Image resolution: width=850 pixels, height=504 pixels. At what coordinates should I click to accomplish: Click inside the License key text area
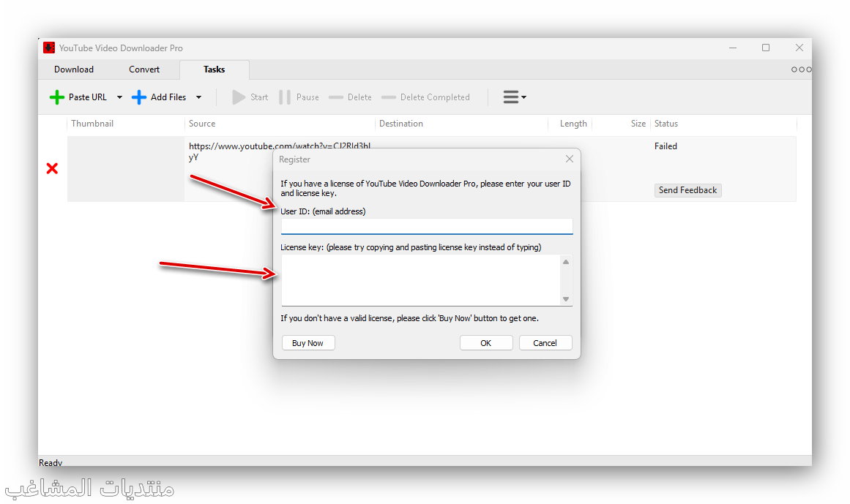(x=421, y=280)
